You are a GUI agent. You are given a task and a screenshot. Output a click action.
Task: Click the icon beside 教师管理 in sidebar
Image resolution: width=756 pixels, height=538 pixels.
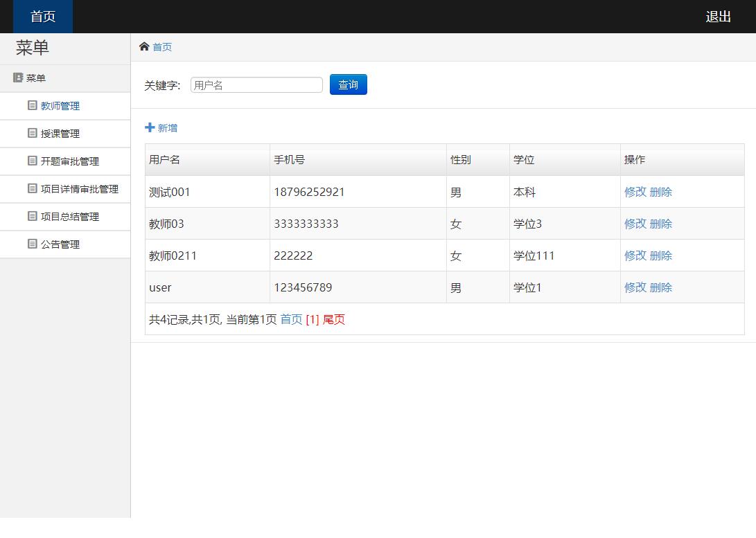[33, 105]
